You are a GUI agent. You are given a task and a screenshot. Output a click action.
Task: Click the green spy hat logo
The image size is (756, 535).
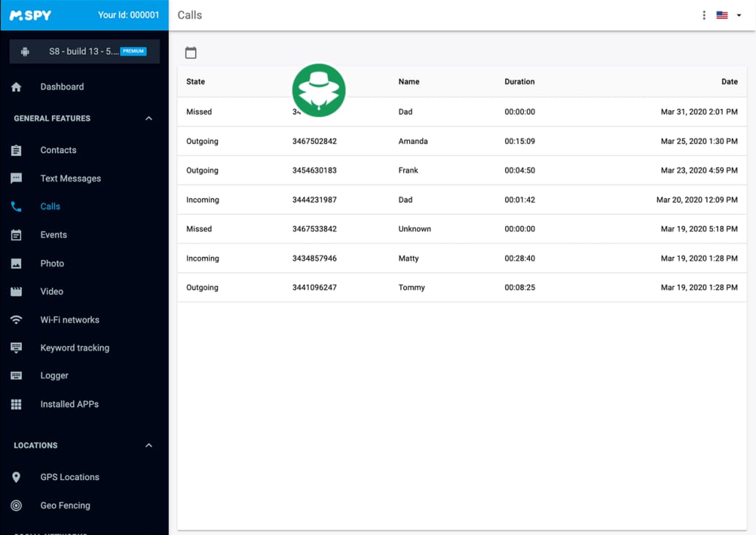pos(318,90)
